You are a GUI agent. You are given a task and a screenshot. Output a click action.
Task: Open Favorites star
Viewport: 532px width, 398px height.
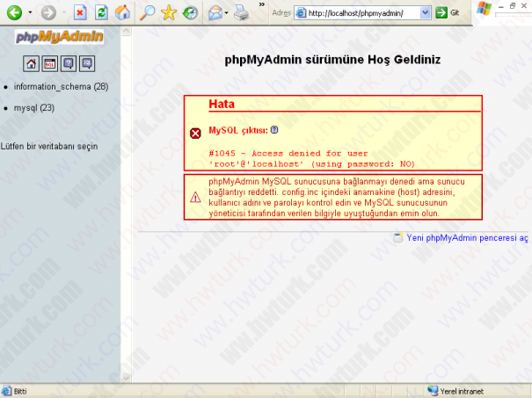pos(169,13)
